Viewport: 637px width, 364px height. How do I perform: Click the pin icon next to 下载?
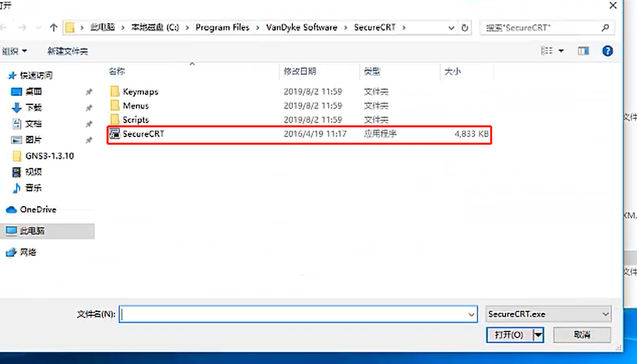coord(89,108)
